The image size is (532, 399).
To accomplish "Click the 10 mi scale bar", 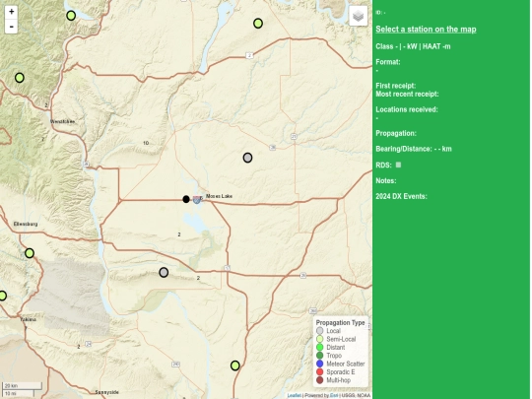I will pyautogui.click(x=18, y=393).
